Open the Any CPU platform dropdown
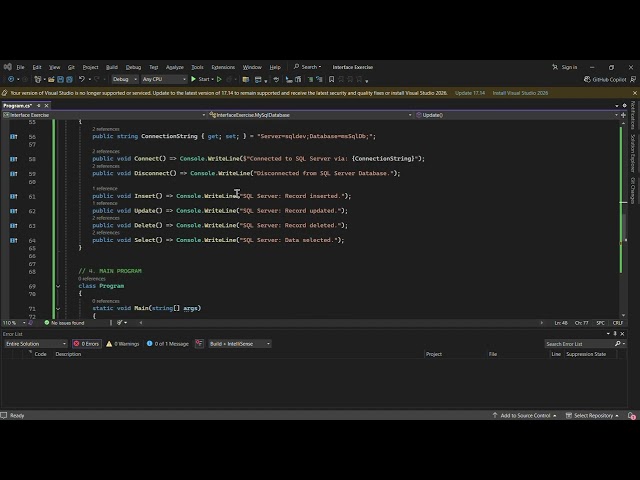The width and height of the screenshot is (640, 480). coord(164,79)
